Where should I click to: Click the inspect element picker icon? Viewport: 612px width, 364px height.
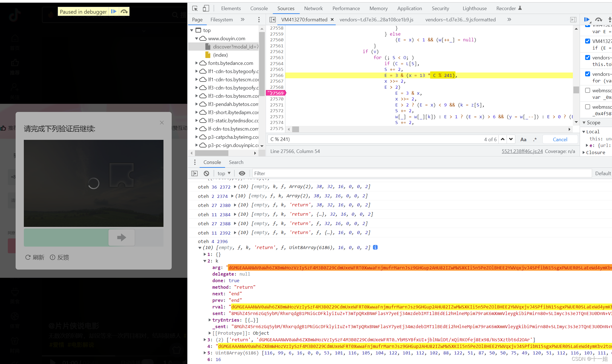pos(195,8)
